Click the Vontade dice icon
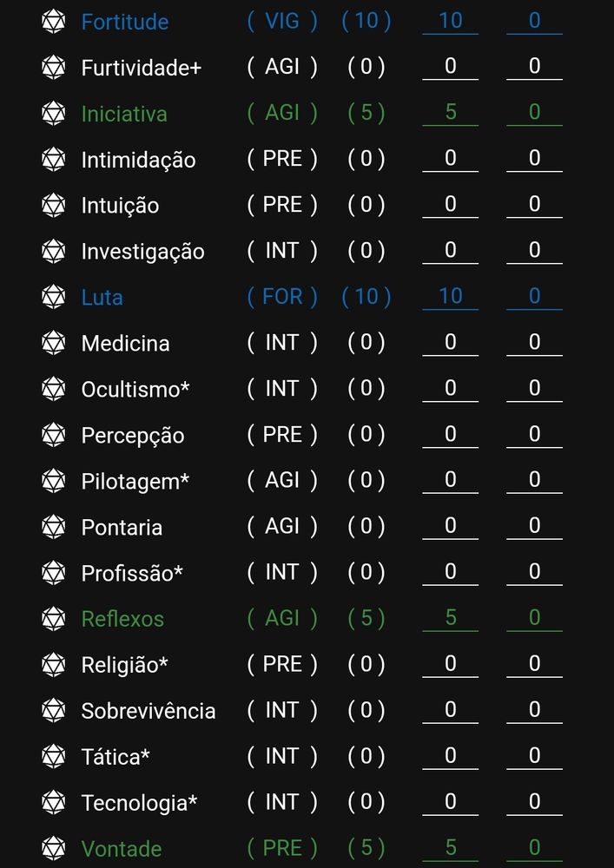This screenshot has width=614, height=868. point(54,848)
